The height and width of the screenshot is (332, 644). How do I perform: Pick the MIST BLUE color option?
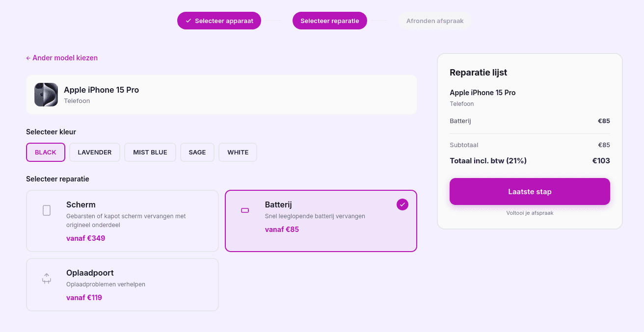150,152
